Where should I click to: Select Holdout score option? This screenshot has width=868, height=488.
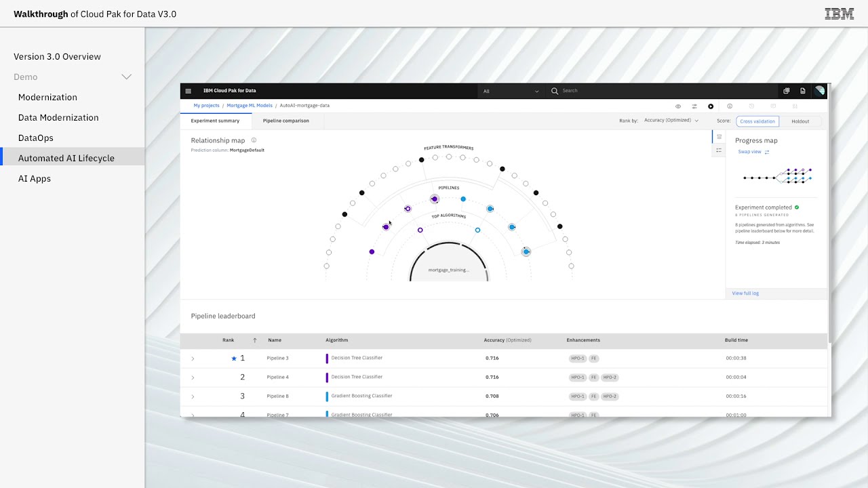[800, 121]
